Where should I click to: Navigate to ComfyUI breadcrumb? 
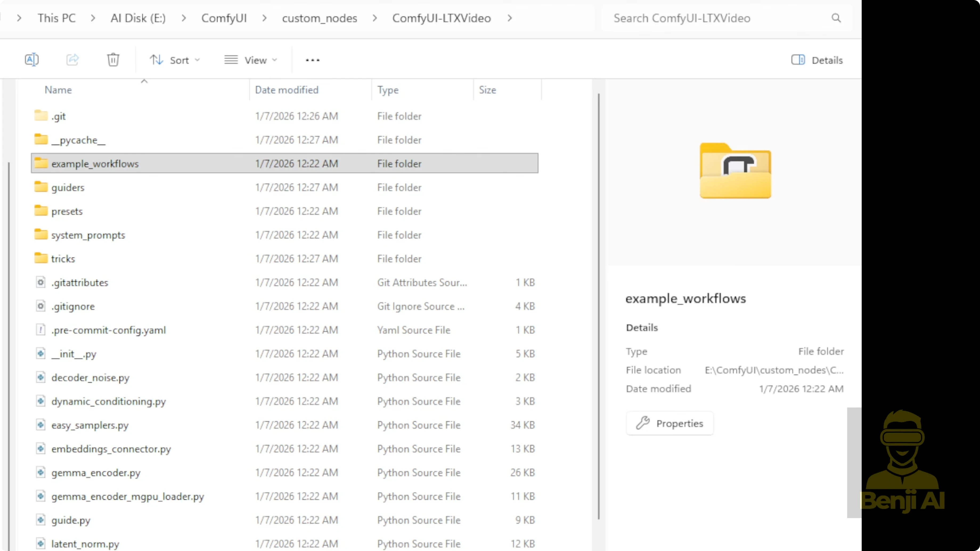point(224,18)
